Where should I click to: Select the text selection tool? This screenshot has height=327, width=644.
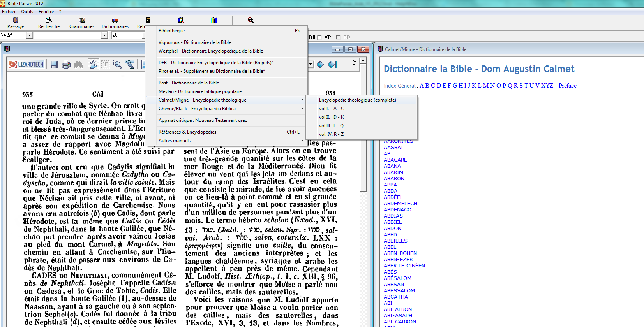(x=105, y=64)
